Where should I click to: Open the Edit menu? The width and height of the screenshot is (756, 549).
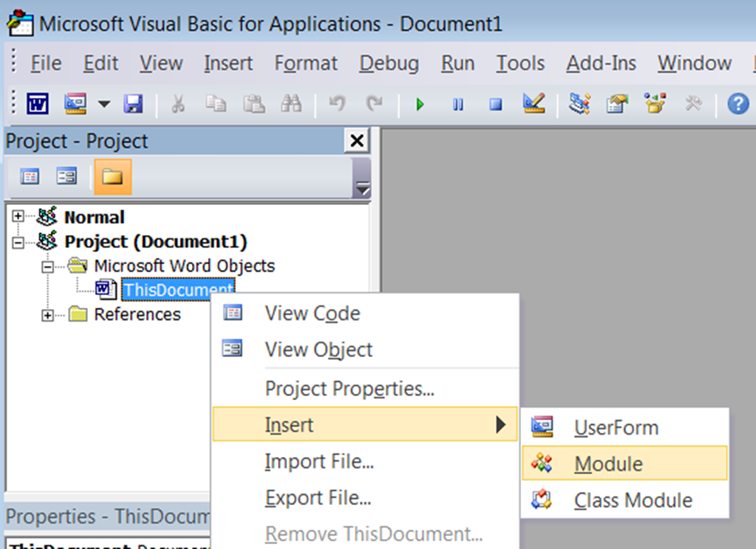[101, 63]
